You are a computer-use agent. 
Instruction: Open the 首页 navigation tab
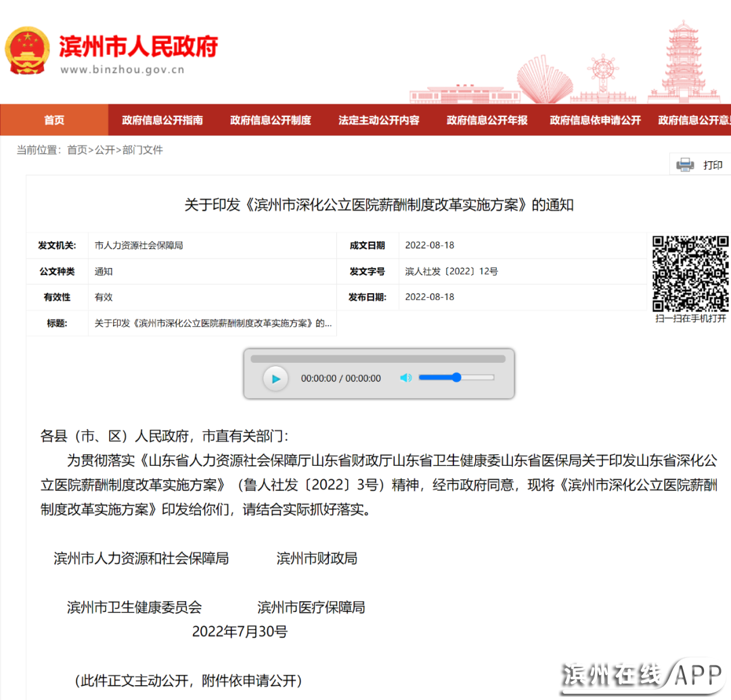point(54,120)
